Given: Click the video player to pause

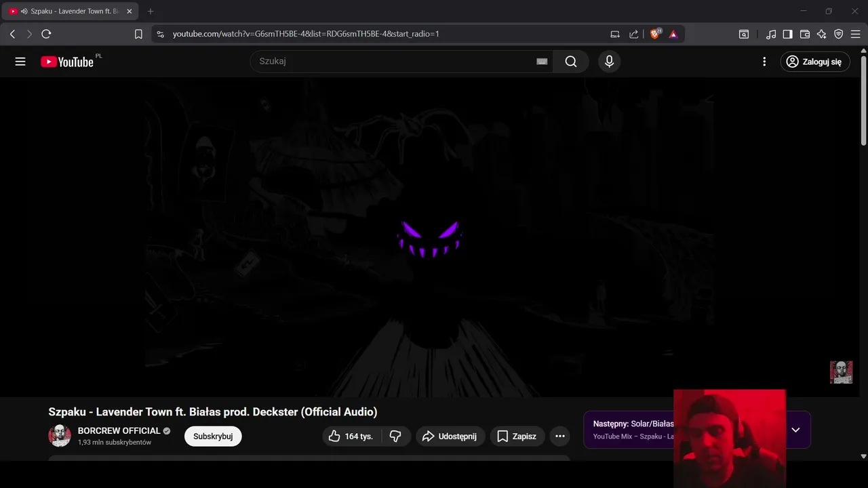Looking at the screenshot, I should click(430, 237).
